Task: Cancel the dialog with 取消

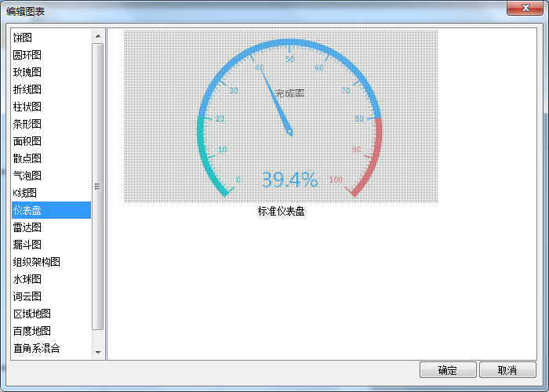Action: [x=507, y=370]
